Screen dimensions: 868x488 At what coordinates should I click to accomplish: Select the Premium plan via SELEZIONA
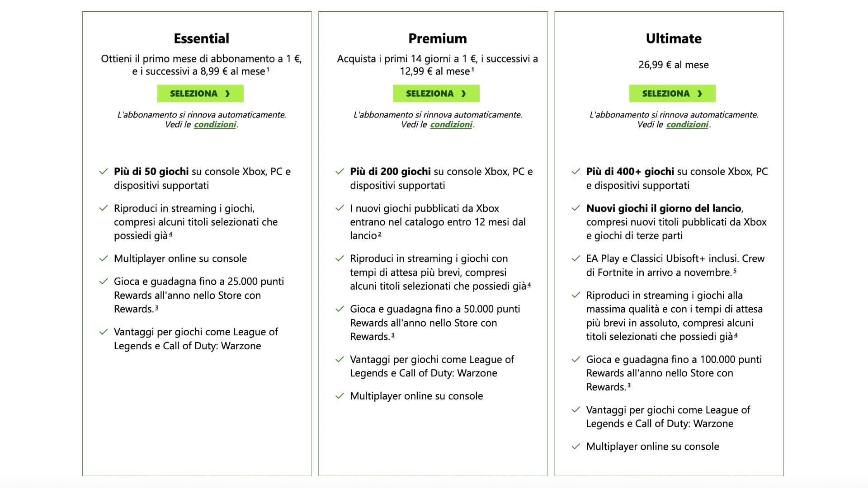tap(436, 94)
